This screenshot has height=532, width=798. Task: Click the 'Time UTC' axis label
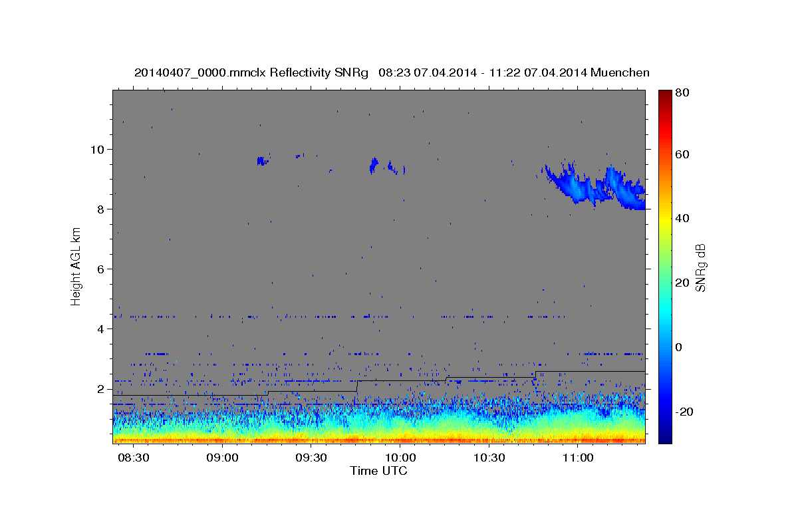(x=378, y=471)
